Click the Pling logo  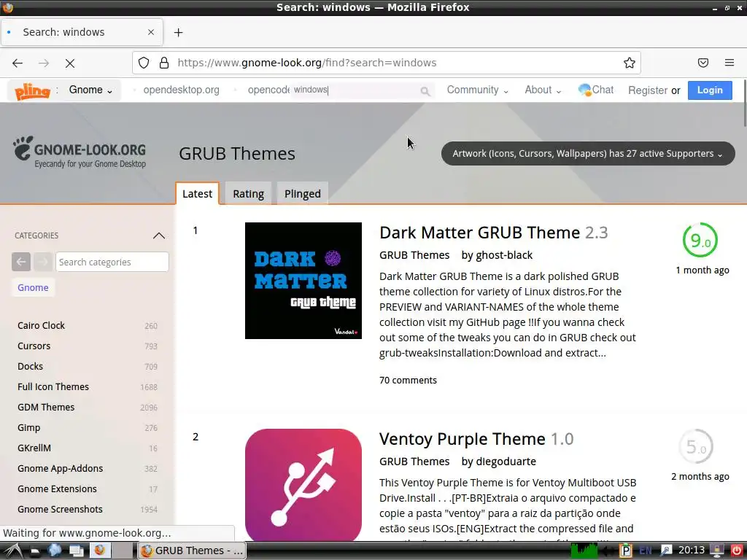pyautogui.click(x=32, y=90)
